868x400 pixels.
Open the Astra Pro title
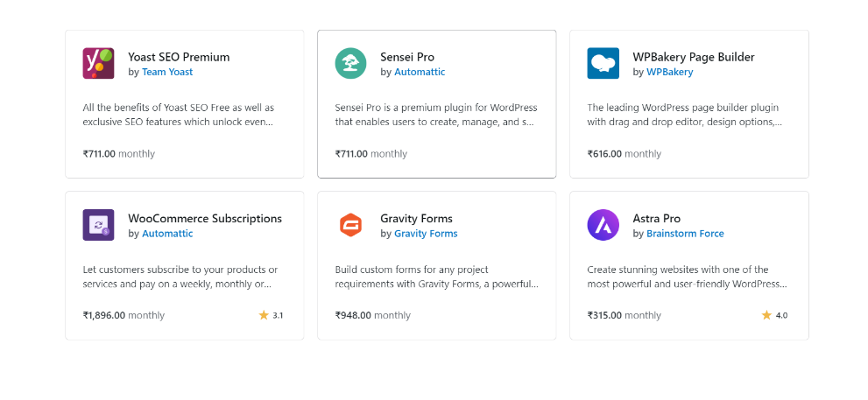coord(657,219)
